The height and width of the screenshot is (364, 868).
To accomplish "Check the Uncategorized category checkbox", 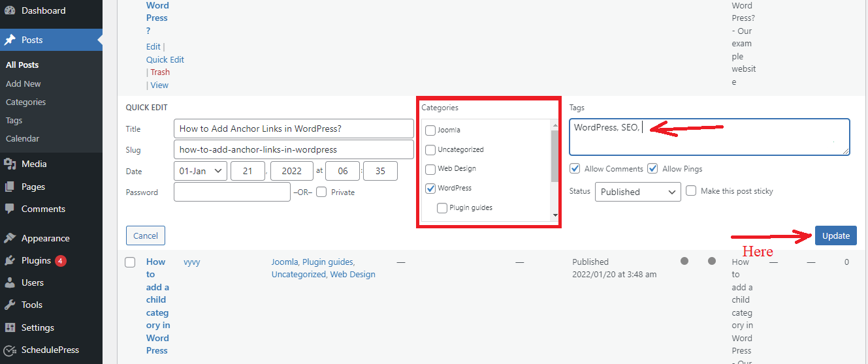I will click(x=430, y=150).
